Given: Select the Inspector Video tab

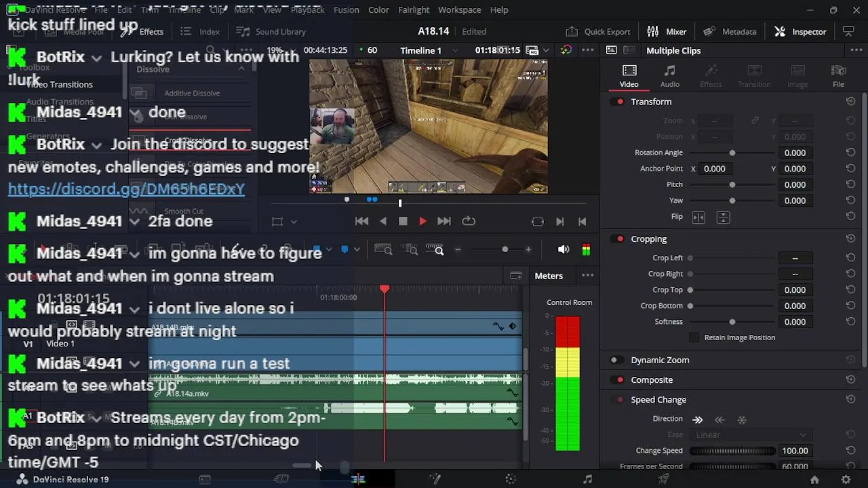Looking at the screenshot, I should pos(629,76).
